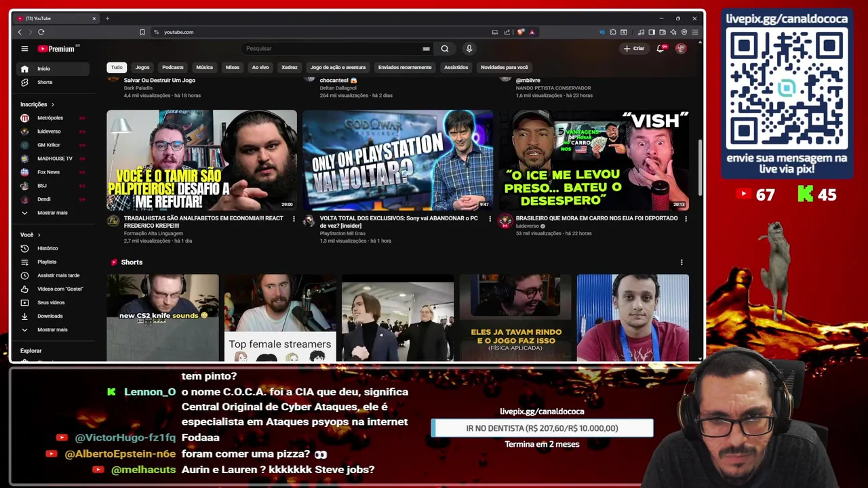Open the Shorts shelf options menu

pos(682,262)
